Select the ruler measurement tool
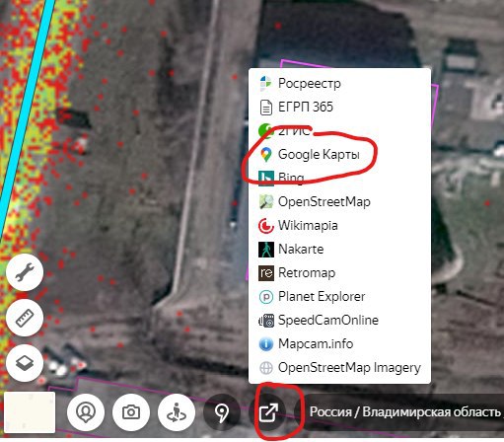The height and width of the screenshot is (442, 504). coord(25,318)
